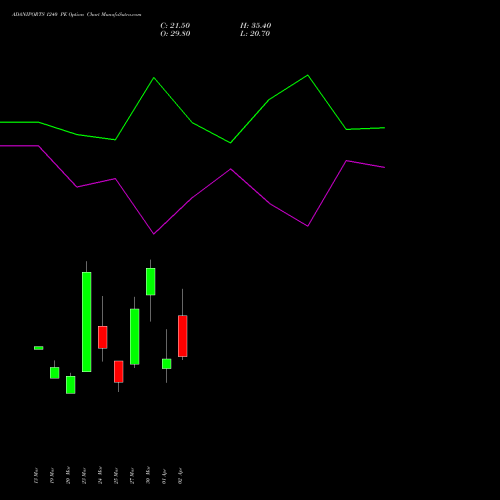Click the 23 Mar date label
500x500 pixels.
[84, 476]
